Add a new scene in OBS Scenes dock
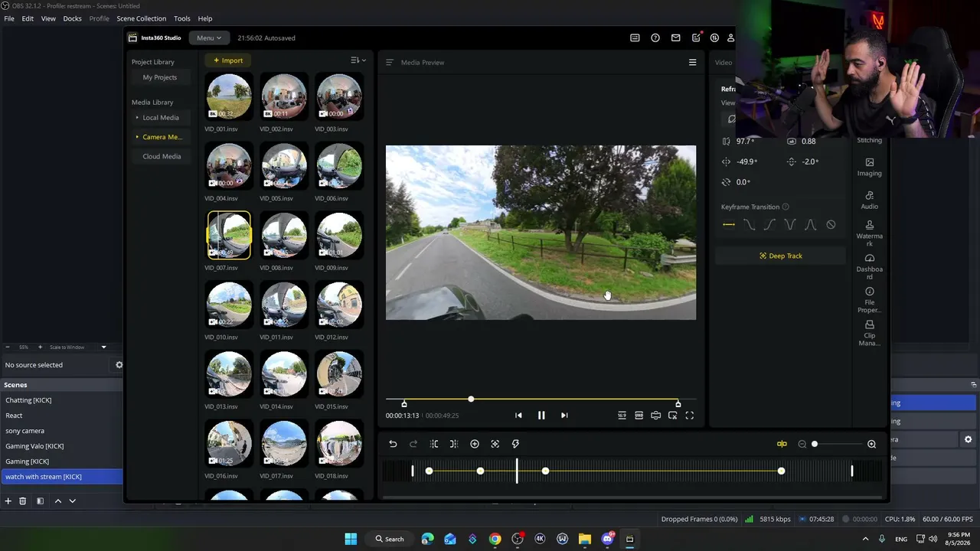The width and height of the screenshot is (980, 551). click(x=8, y=501)
